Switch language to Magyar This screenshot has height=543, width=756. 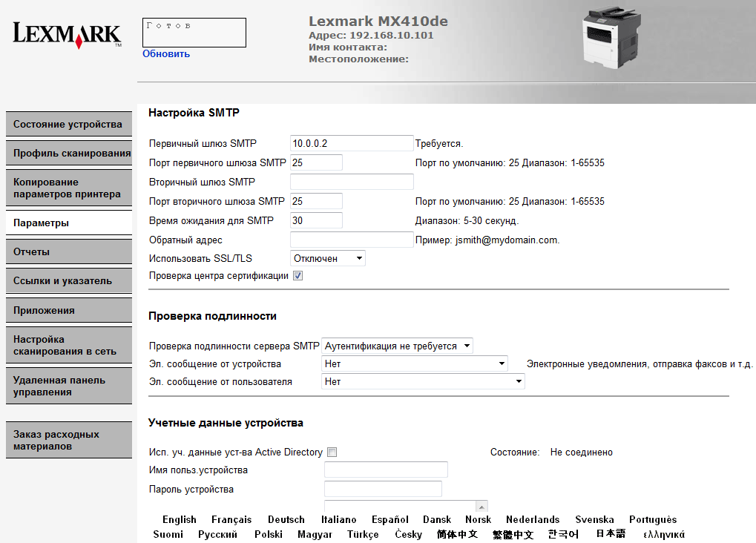point(315,534)
